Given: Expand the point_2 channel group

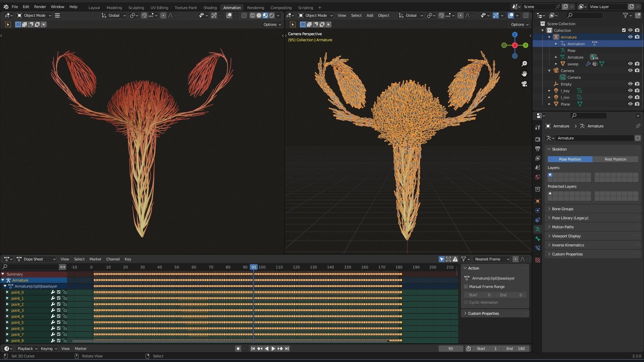Looking at the screenshot, I should tap(7, 304).
